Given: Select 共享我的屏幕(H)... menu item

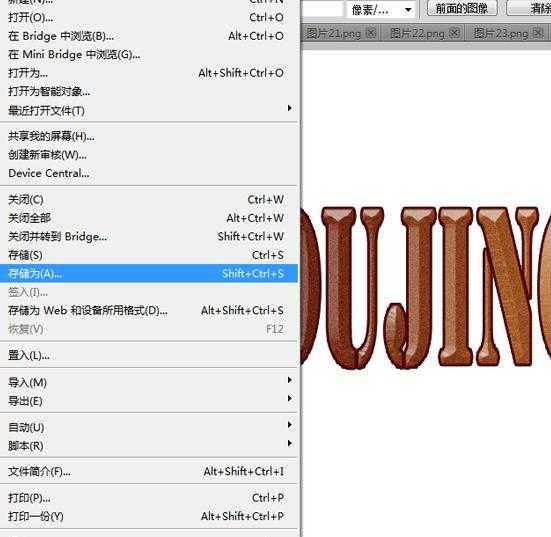Looking at the screenshot, I should [149, 136].
